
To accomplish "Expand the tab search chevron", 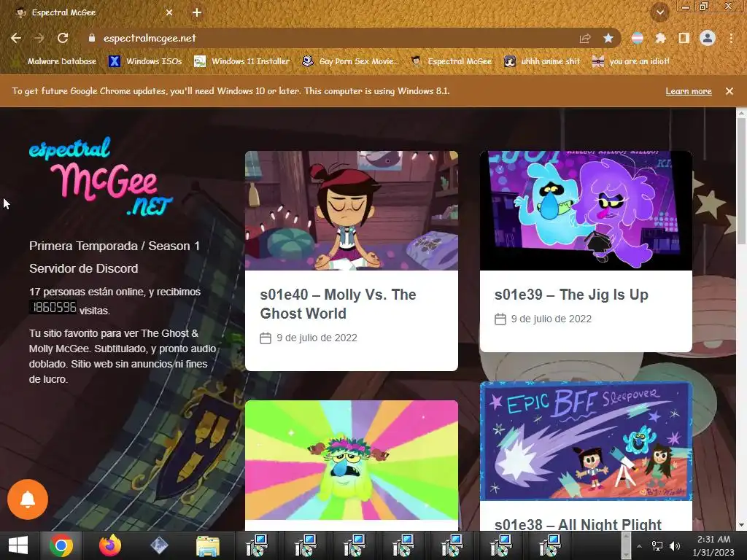I will (x=660, y=13).
